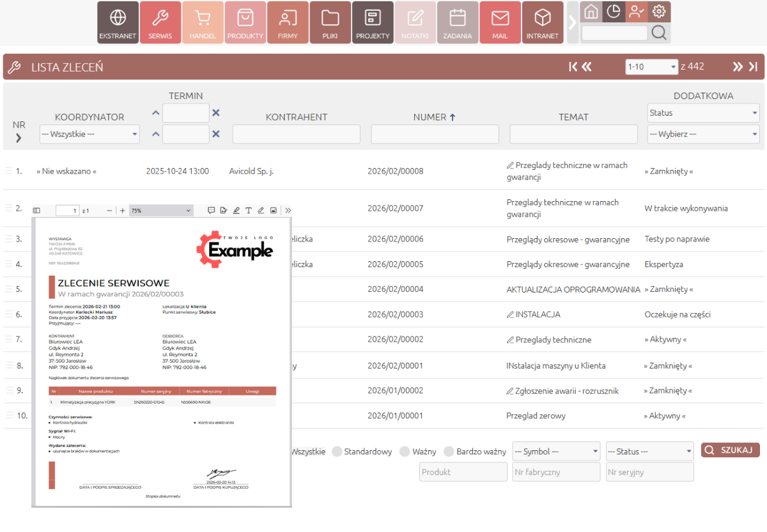Click the home icon in top panel
The width and height of the screenshot is (767, 532).
tap(591, 11)
